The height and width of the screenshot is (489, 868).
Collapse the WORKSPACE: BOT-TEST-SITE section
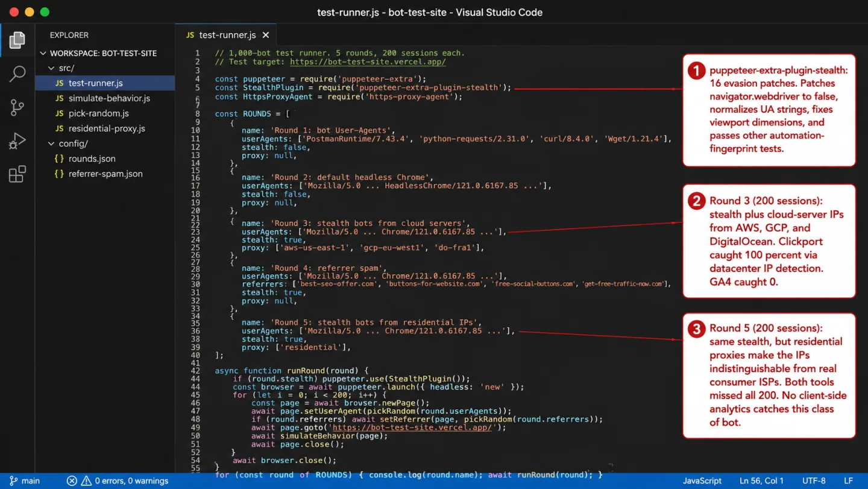[43, 53]
